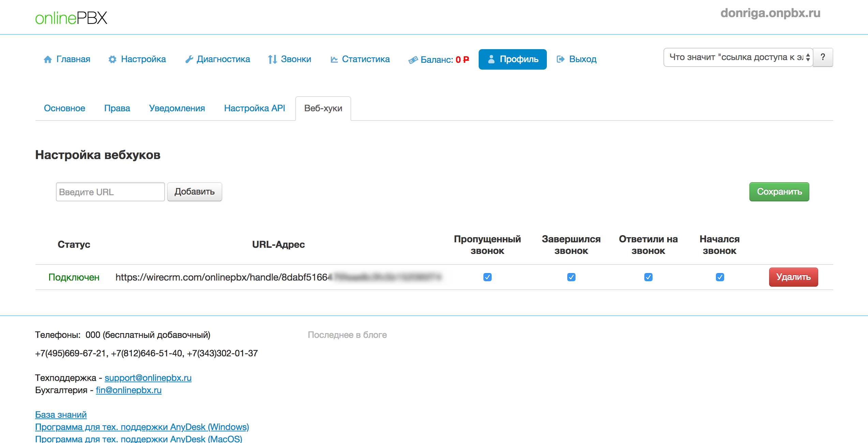The image size is (868, 443).
Task: Switch to the Основное tab
Action: pos(64,108)
